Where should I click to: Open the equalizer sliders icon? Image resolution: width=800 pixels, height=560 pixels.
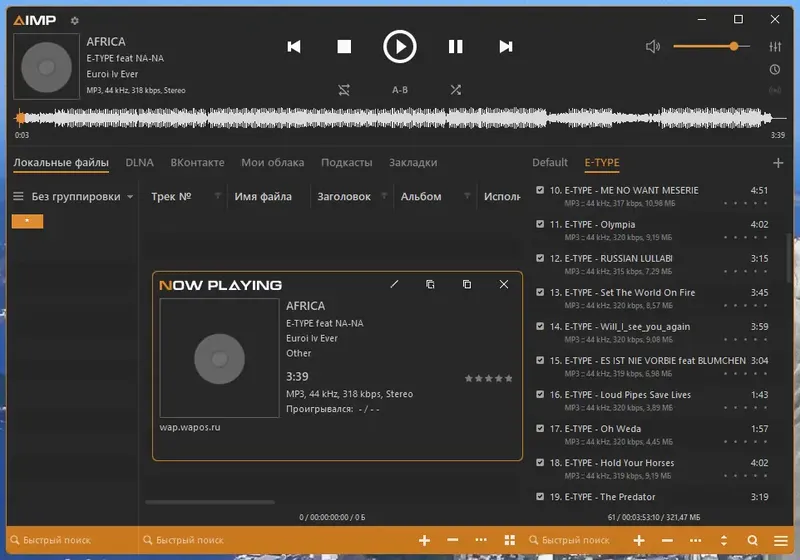[x=775, y=47]
